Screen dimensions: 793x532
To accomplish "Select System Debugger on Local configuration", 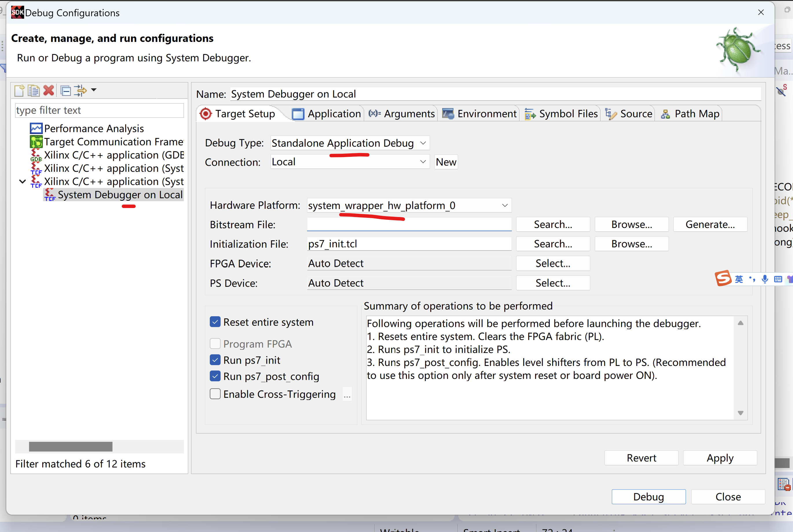I will coord(114,195).
